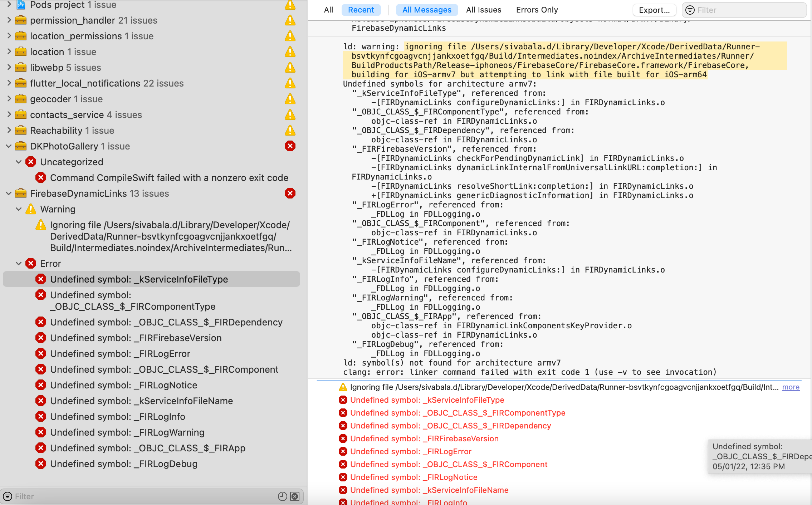Select Command CompileSwift failed issue
812x505 pixels.
pos(151,178)
